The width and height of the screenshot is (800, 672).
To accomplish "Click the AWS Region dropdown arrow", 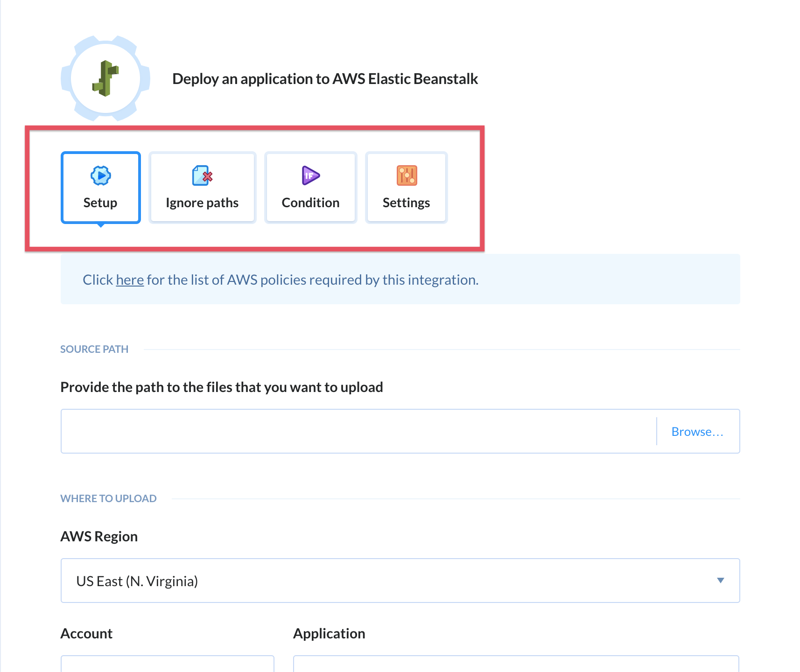I will click(720, 581).
